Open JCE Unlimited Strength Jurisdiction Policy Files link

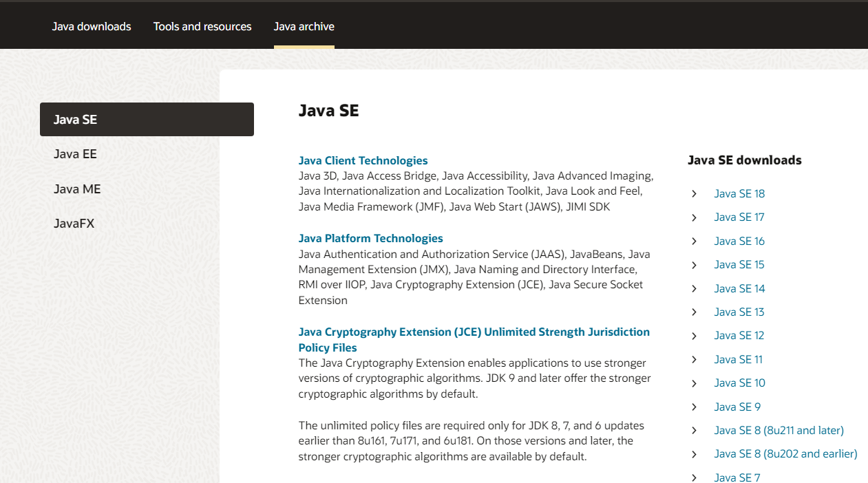(x=474, y=340)
